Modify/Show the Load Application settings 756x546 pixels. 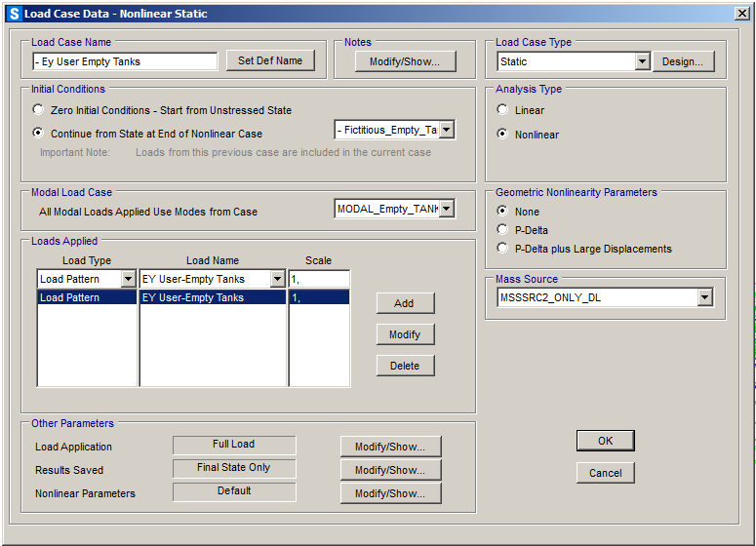tap(390, 447)
